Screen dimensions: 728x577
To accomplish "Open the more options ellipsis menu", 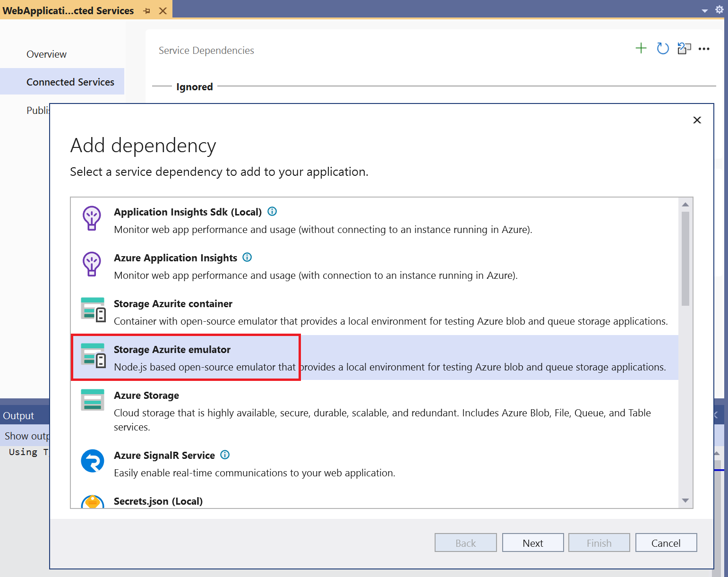I will pyautogui.click(x=704, y=49).
